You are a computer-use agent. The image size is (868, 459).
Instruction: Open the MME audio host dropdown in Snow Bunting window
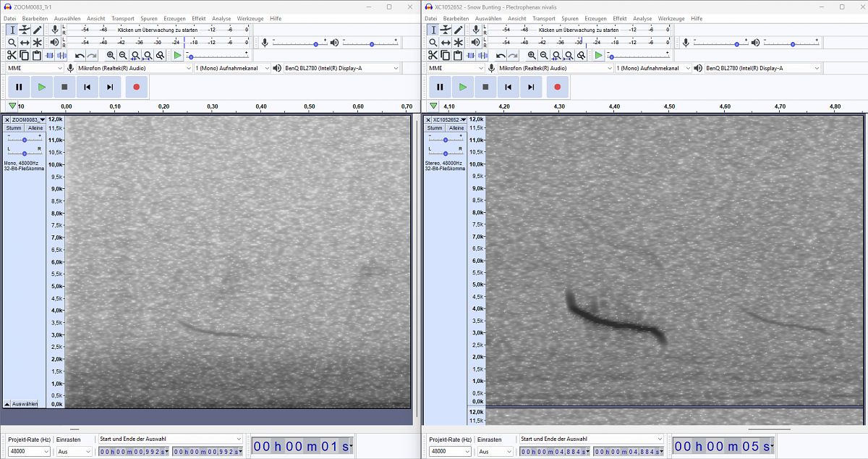(x=455, y=68)
